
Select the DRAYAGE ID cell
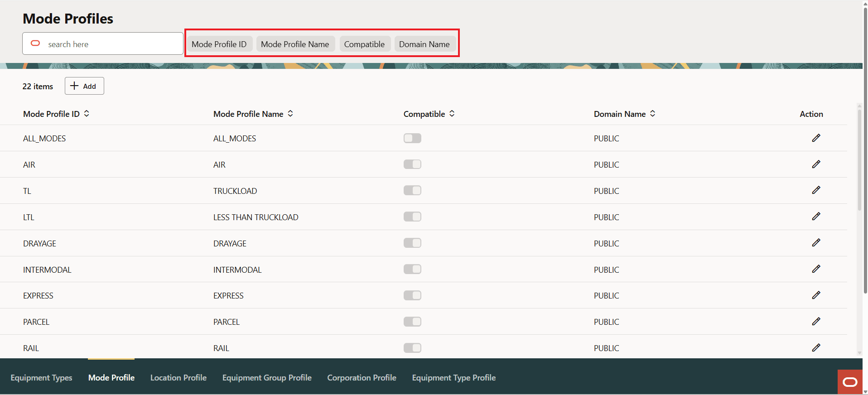40,244
